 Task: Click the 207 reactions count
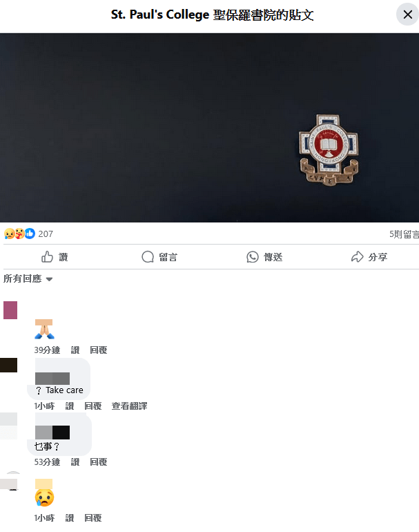coord(46,234)
